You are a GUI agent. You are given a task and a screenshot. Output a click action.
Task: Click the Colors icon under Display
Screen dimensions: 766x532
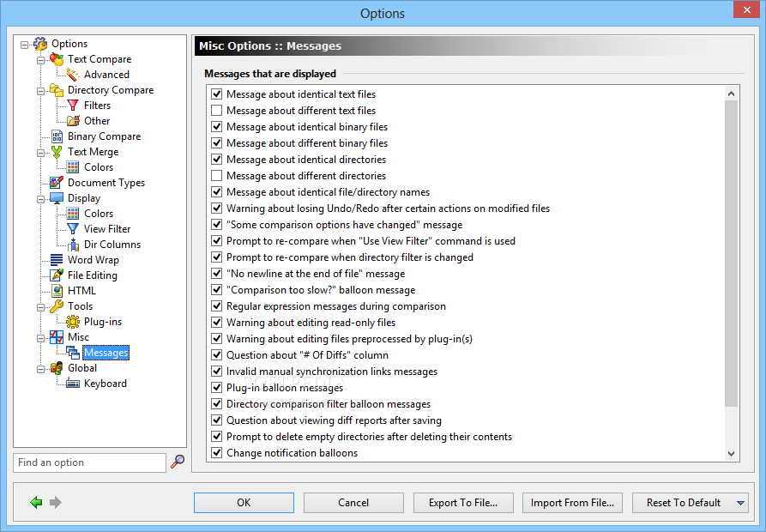pyautogui.click(x=73, y=214)
